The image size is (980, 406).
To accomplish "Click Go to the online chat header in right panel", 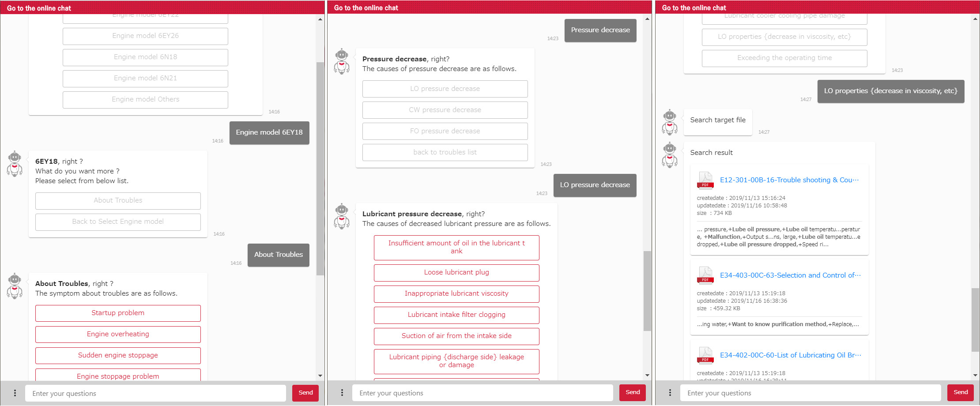I will 694,8.
